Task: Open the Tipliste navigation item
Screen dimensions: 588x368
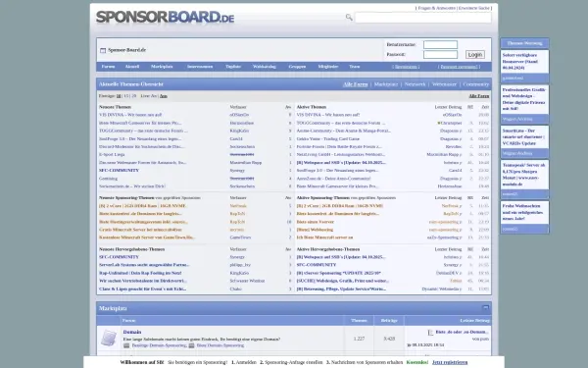Action: pos(233,67)
